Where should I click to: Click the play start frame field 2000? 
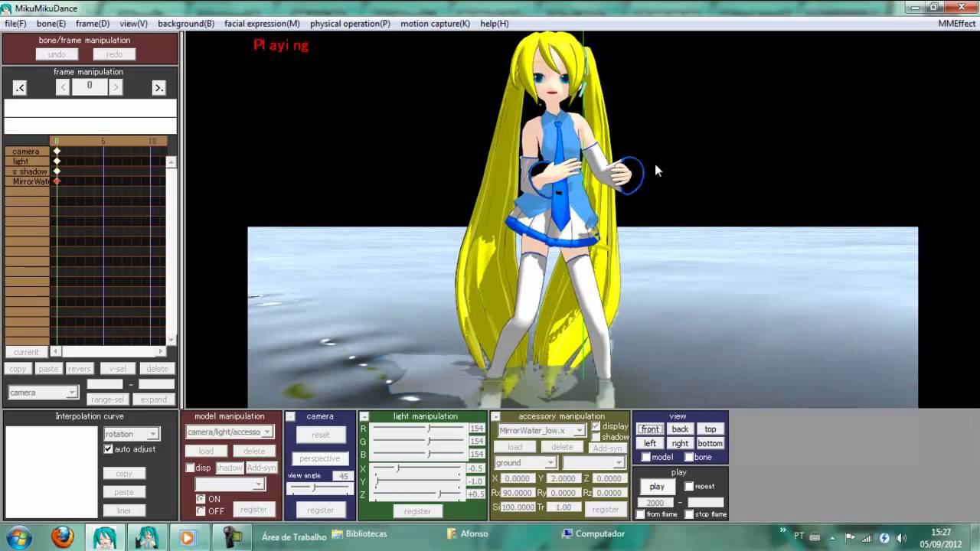[x=655, y=503]
